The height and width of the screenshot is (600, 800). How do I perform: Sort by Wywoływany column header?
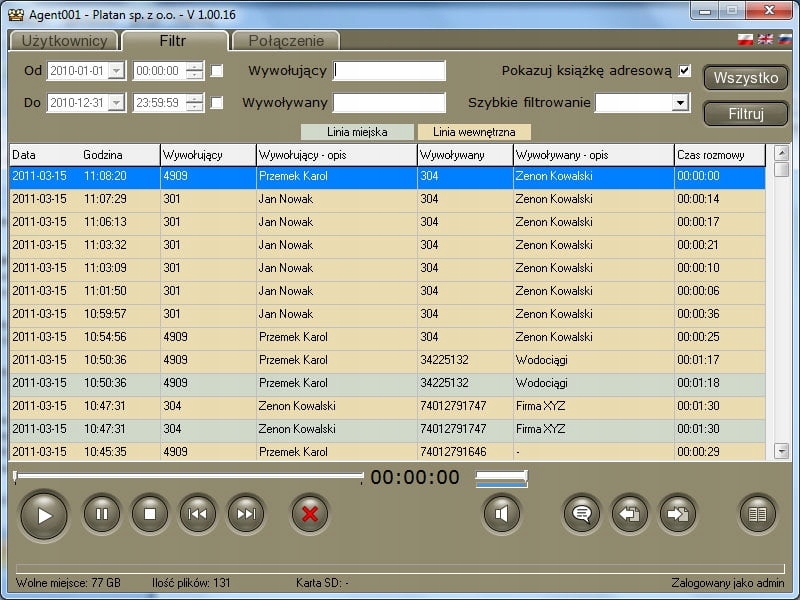[x=465, y=155]
